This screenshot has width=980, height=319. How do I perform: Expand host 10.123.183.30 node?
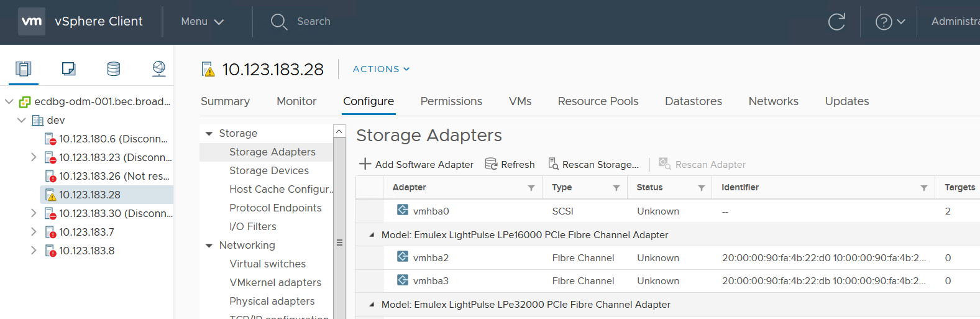click(x=34, y=213)
